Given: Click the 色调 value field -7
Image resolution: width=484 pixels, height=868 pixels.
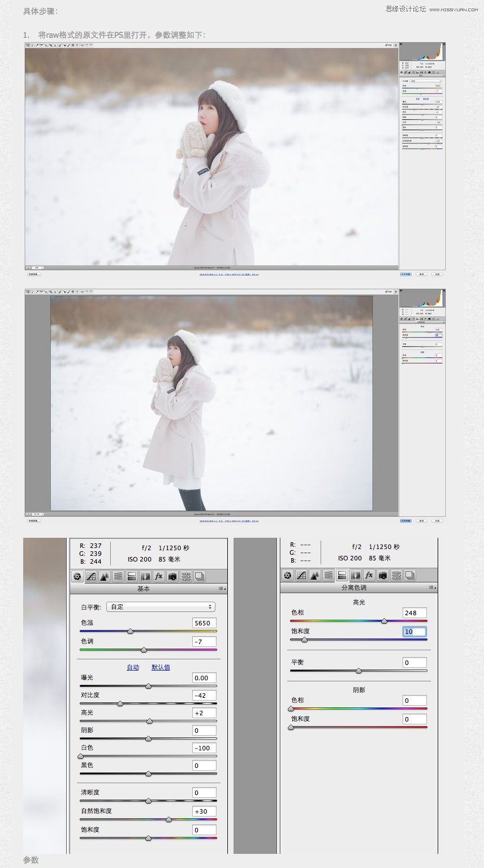Looking at the screenshot, I should (204, 642).
